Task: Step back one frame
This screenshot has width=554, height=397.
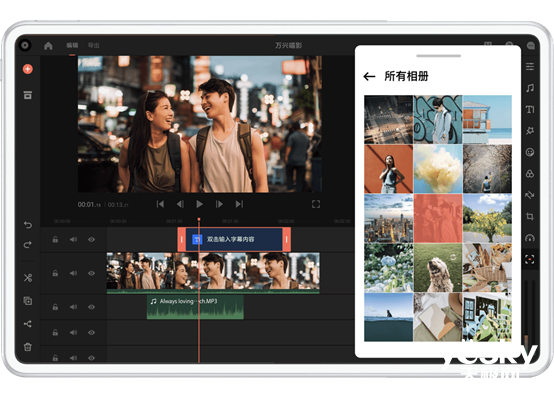Action: pyautogui.click(x=180, y=204)
